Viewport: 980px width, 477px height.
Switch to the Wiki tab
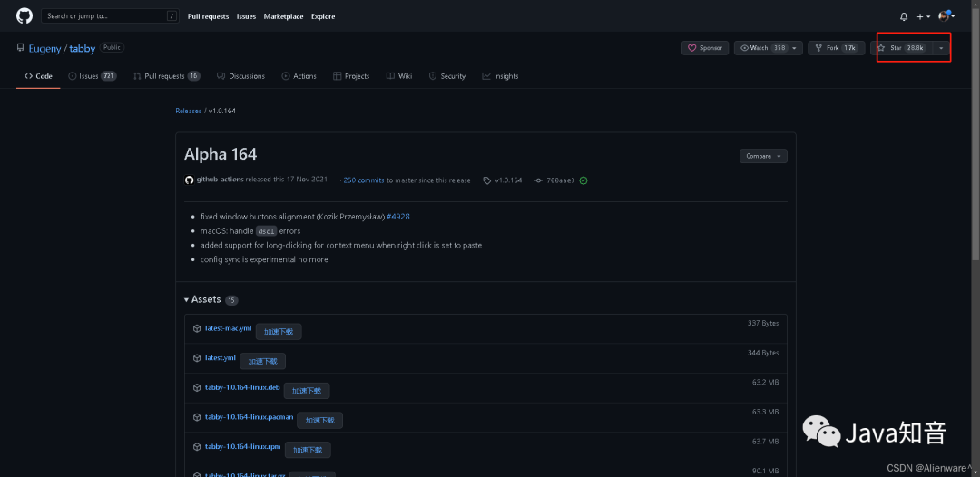pos(398,76)
